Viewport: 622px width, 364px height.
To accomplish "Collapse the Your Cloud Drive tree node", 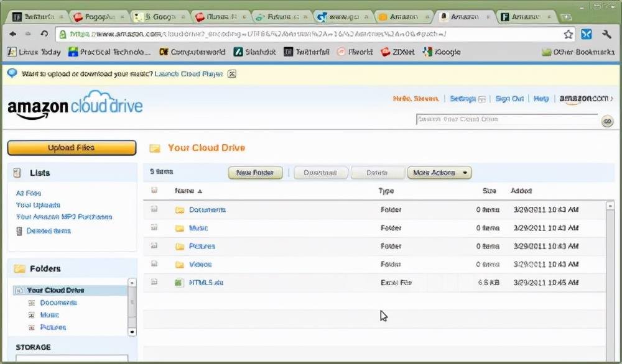I will coord(18,291).
